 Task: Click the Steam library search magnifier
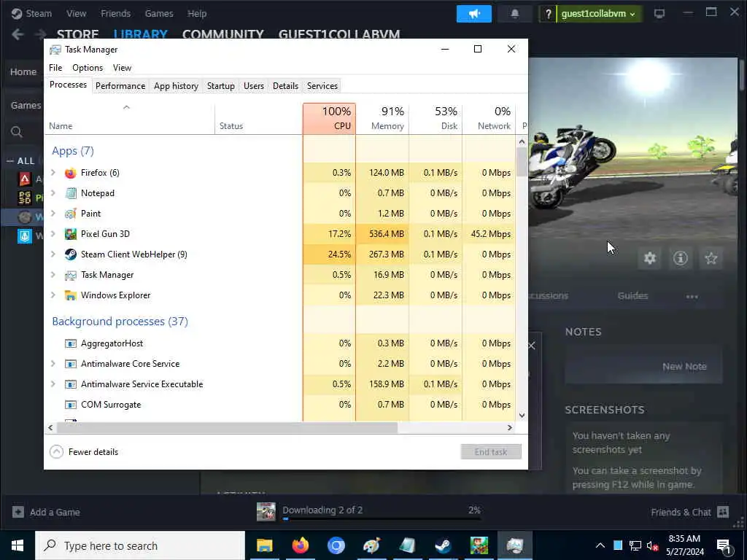(17, 132)
